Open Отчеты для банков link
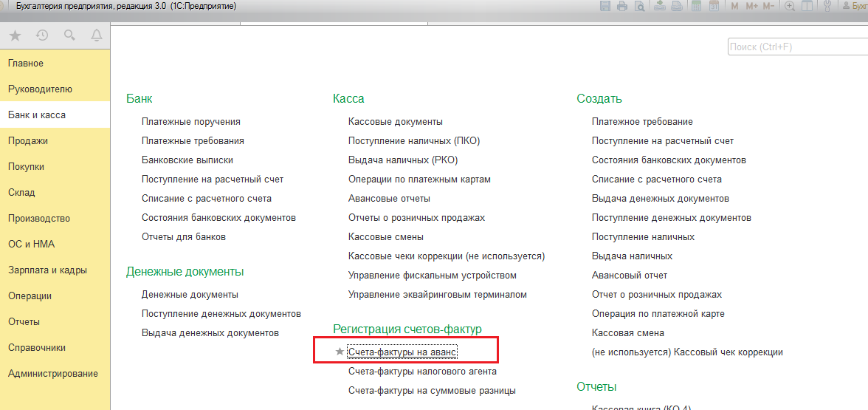 click(x=184, y=237)
